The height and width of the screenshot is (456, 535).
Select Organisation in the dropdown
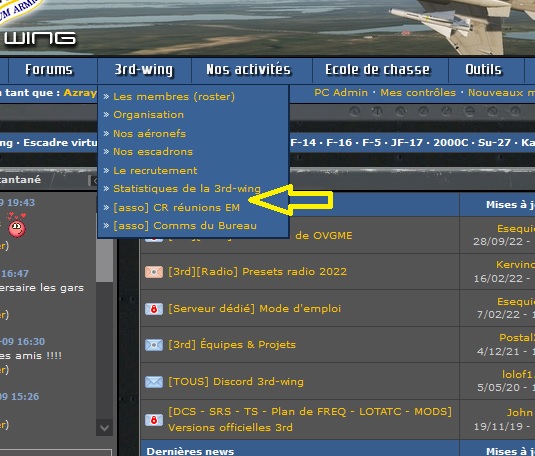click(x=148, y=115)
